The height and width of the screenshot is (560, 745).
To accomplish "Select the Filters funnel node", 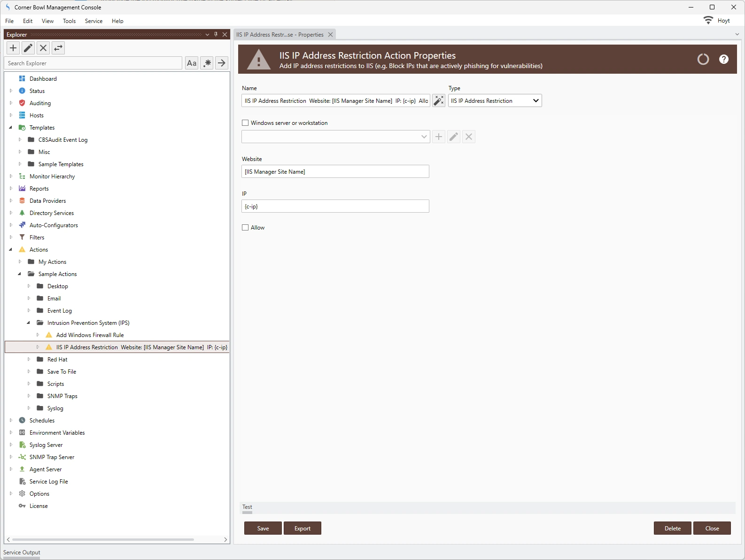I will [37, 238].
